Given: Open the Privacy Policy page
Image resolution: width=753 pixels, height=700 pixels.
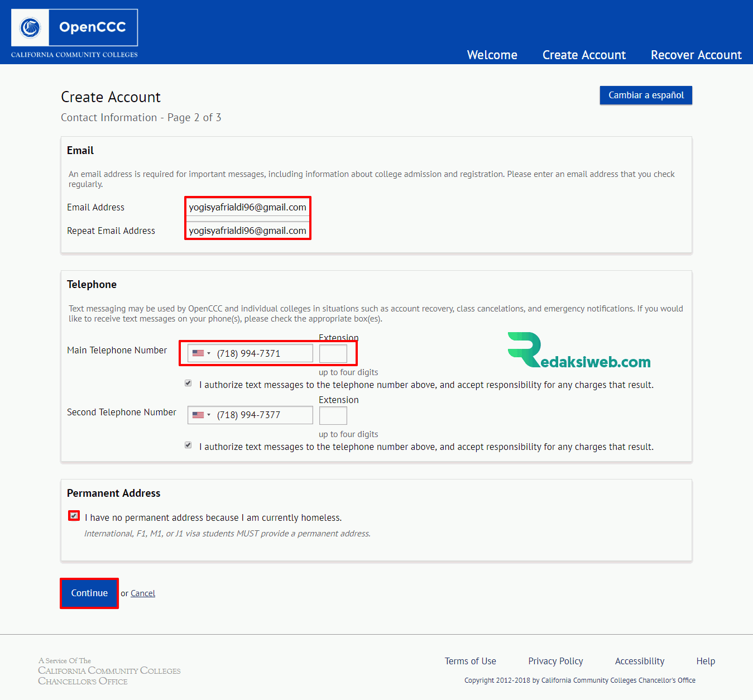Looking at the screenshot, I should coord(555,660).
